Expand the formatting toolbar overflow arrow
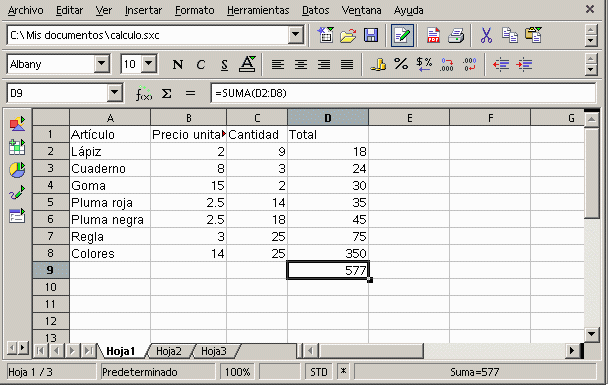608x385 pixels. [591, 69]
